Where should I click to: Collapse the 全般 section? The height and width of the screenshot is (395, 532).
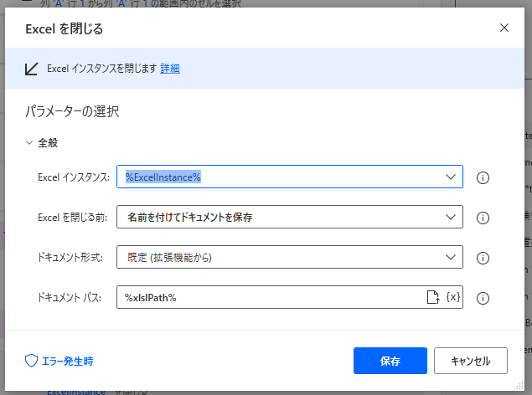point(30,143)
